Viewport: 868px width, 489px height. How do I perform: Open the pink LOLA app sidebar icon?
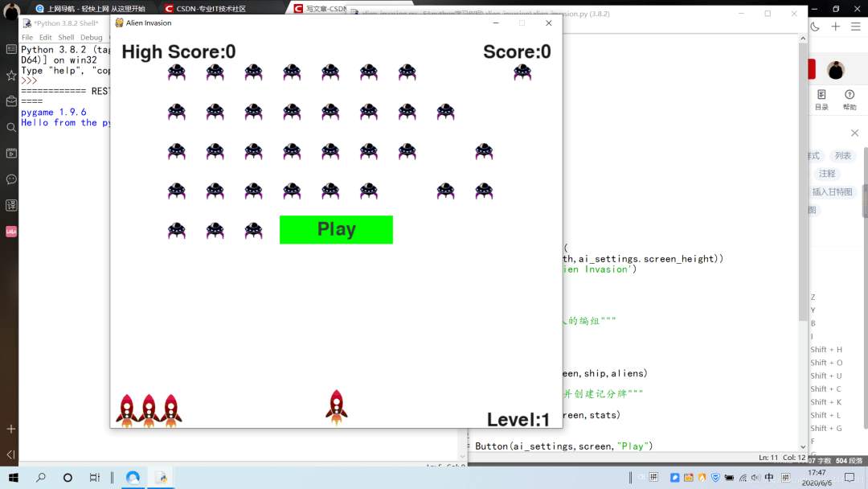(x=11, y=232)
